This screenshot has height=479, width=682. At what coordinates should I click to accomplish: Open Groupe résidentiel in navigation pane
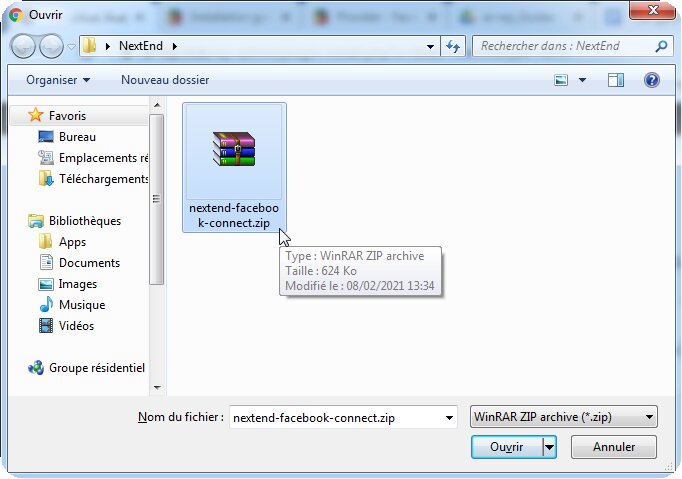click(96, 368)
